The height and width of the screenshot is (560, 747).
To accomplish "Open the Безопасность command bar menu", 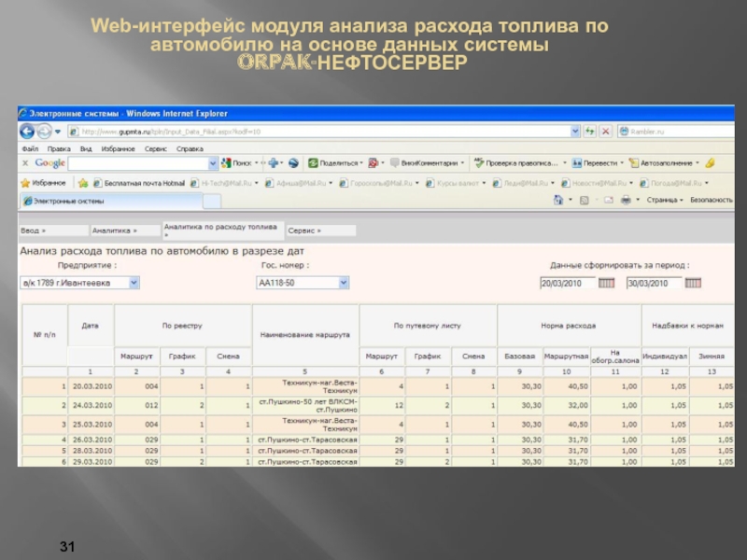I will [x=712, y=200].
